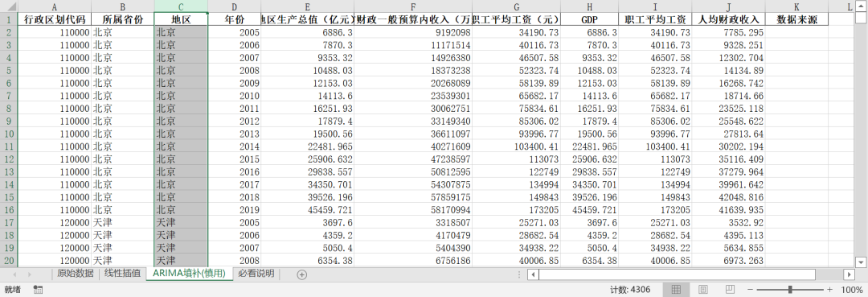The height and width of the screenshot is (297, 868).
Task: Select column C header
Action: (x=181, y=6)
